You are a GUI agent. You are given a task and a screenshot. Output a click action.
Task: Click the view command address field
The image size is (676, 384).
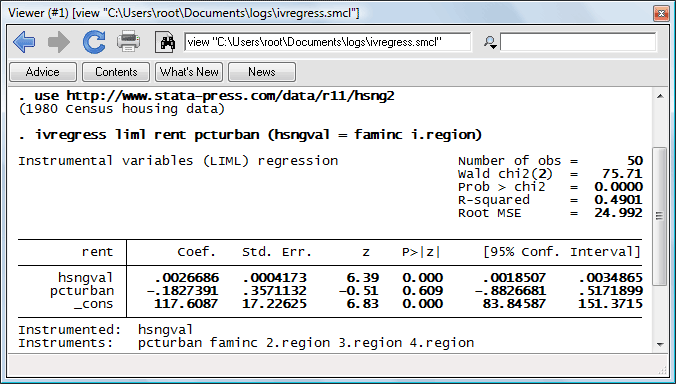328,42
